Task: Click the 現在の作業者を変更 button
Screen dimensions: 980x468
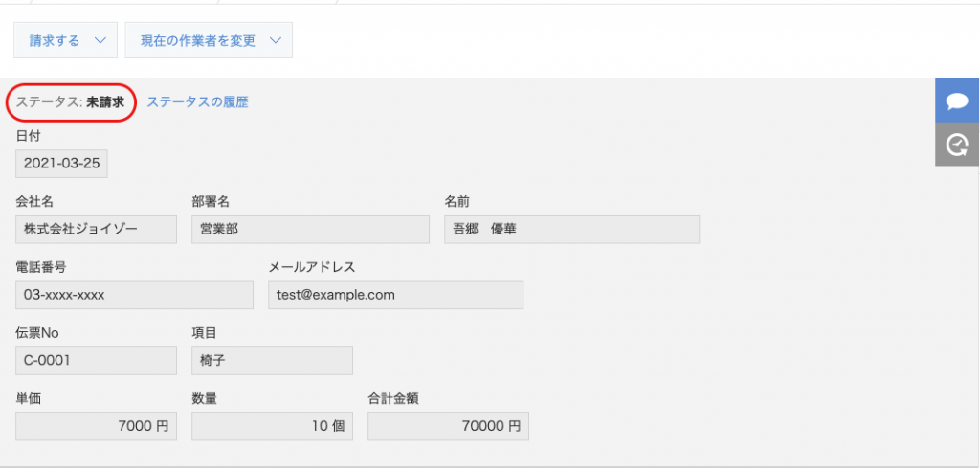Action: (x=209, y=40)
